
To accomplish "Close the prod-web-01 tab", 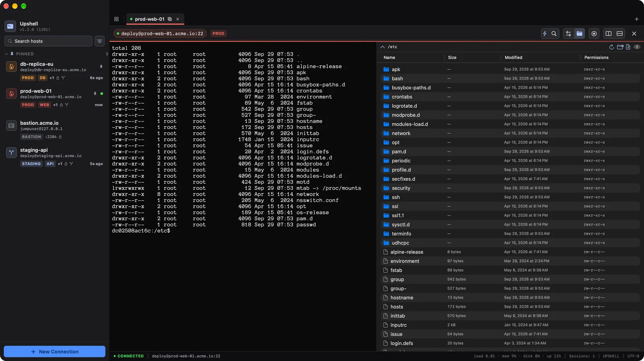I will pos(178,19).
